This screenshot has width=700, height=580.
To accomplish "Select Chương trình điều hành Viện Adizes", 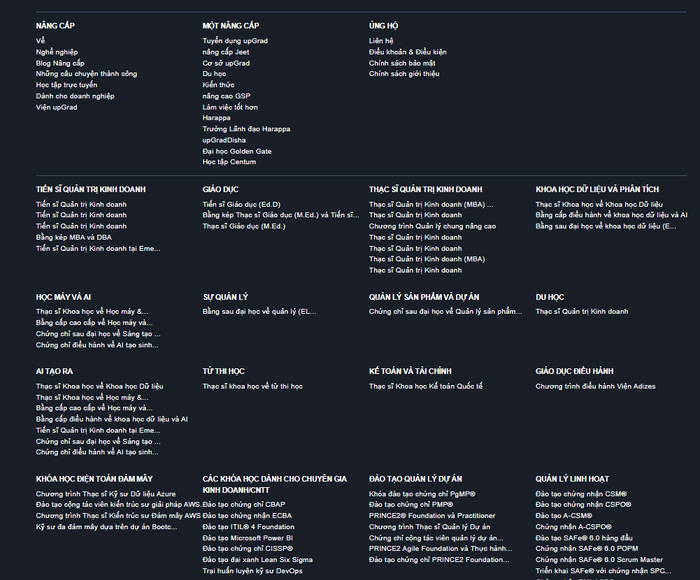I will pyautogui.click(x=595, y=386).
